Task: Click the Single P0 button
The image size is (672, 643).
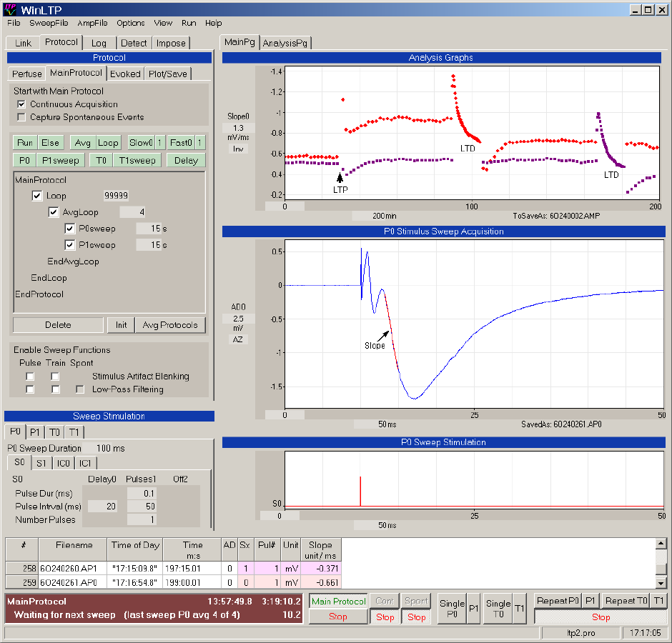Action: 451,609
